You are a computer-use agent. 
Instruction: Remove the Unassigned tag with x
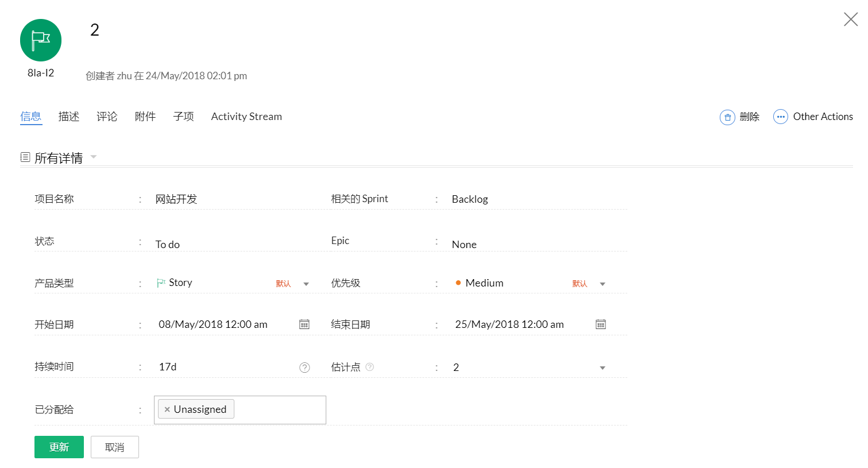(x=167, y=409)
